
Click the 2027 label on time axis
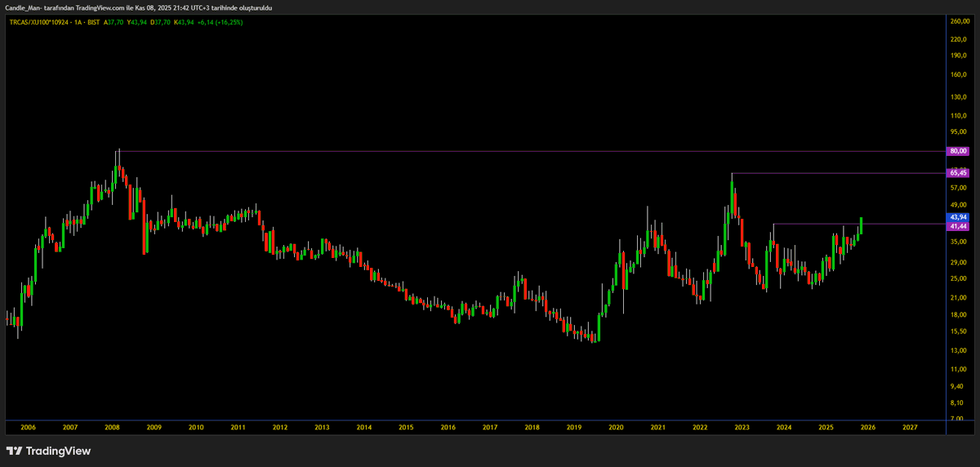(911, 427)
